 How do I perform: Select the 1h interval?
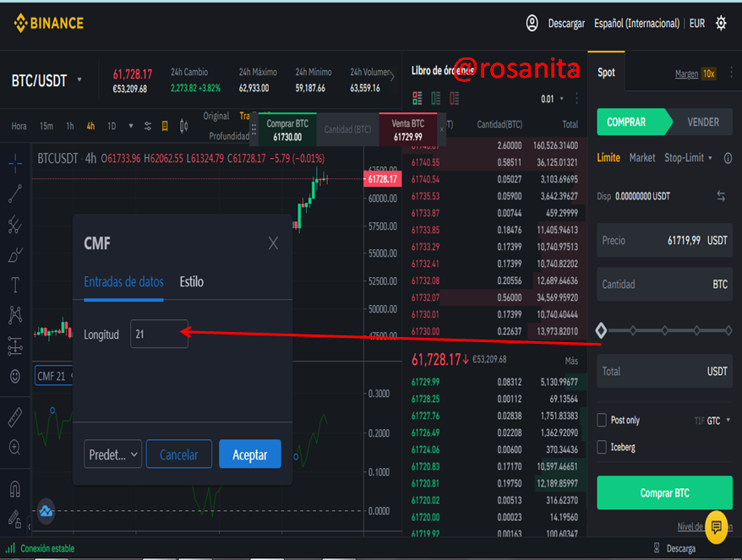point(70,126)
